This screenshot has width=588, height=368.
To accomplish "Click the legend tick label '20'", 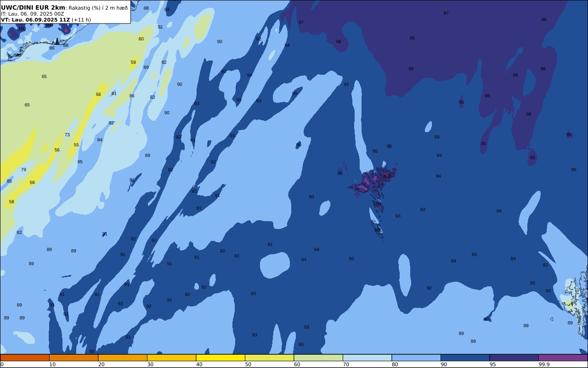I will tap(101, 364).
